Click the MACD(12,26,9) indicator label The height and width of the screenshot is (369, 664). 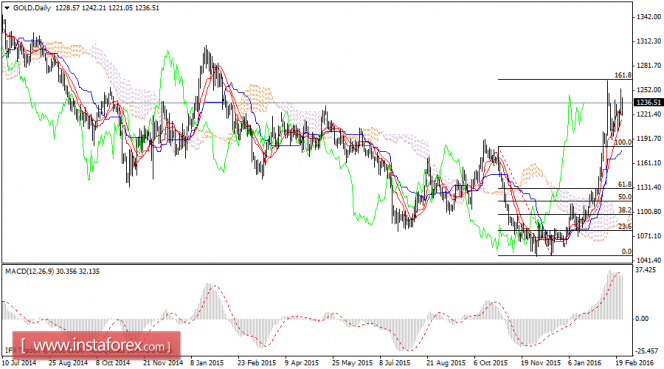[x=29, y=272]
